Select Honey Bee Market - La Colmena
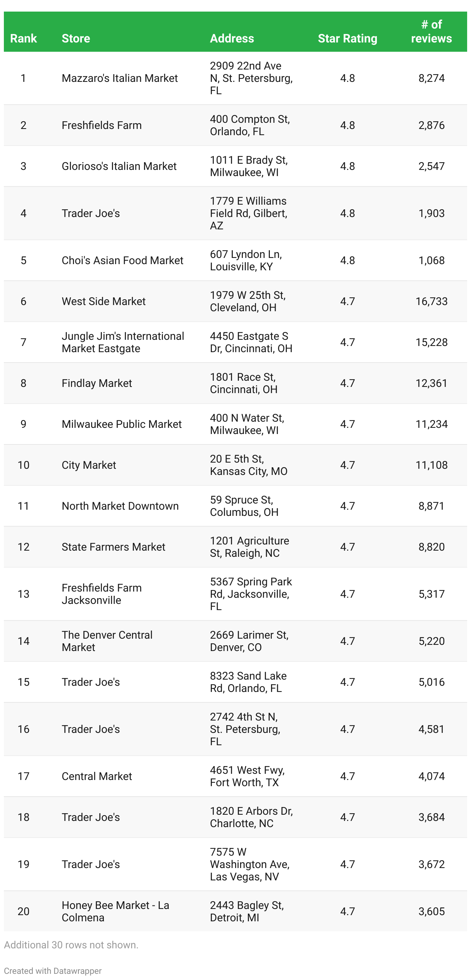 tap(115, 911)
